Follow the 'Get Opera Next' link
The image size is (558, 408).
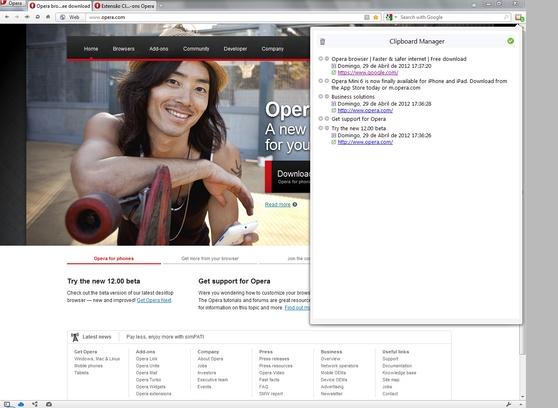154,300
